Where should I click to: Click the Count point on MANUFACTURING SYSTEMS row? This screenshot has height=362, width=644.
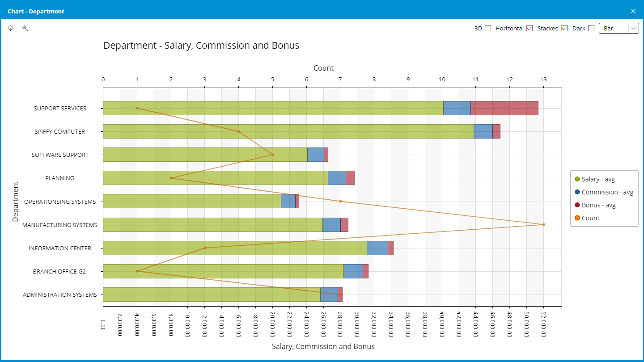click(543, 224)
